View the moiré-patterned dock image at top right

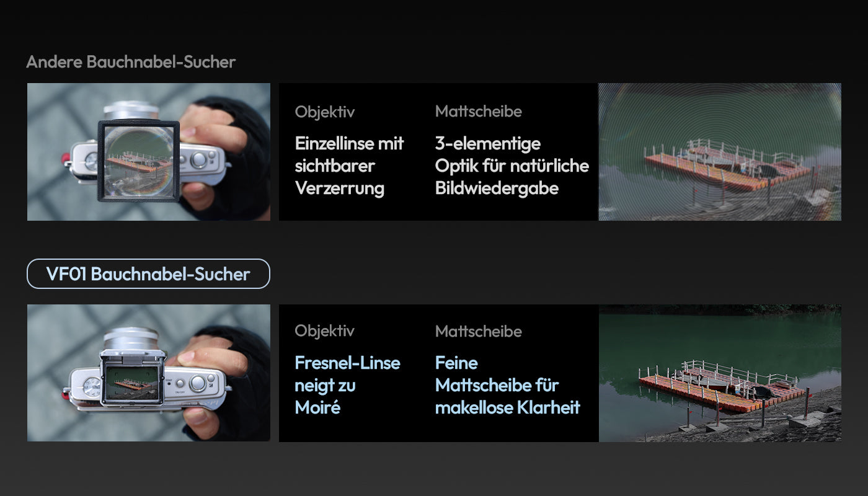click(x=720, y=152)
